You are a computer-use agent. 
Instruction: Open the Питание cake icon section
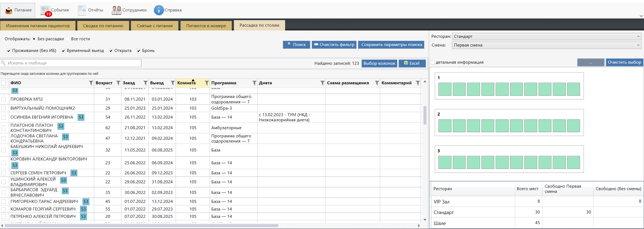pos(9,10)
